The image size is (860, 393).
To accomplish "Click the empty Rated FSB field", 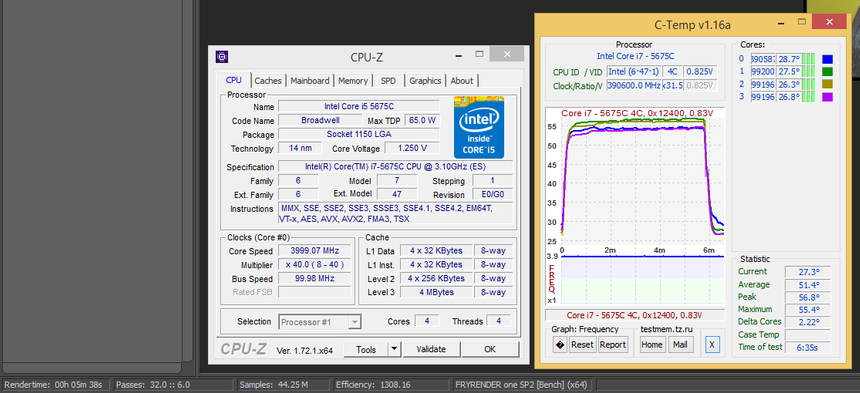I will [315, 292].
